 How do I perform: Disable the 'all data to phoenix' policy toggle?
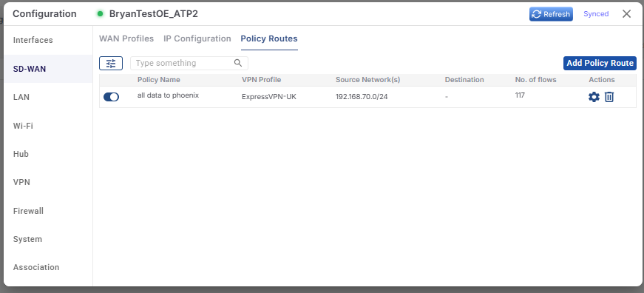[111, 97]
